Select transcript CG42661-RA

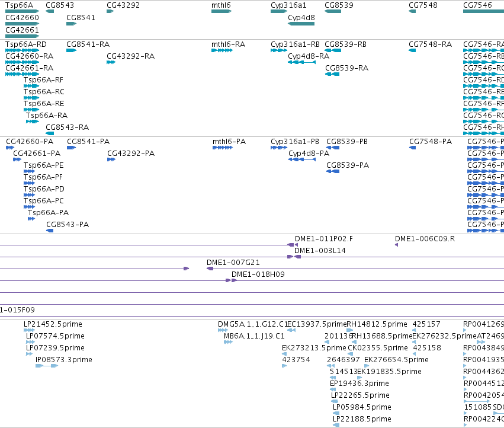click(x=22, y=74)
